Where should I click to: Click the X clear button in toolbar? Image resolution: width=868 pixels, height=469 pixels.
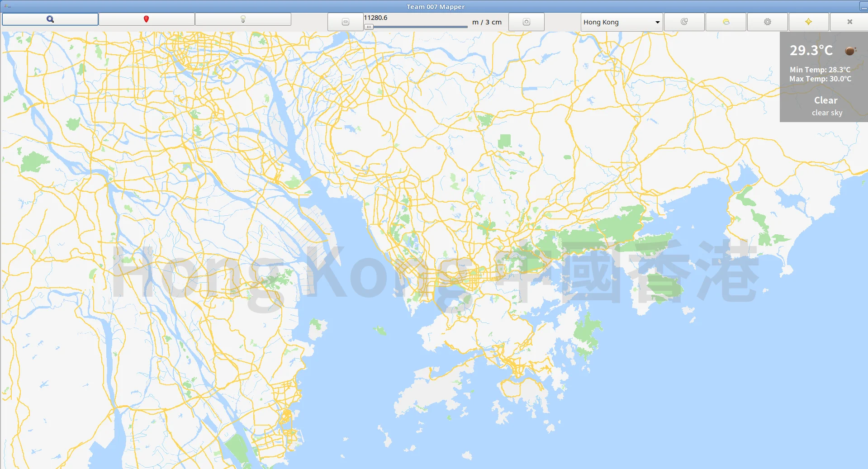pos(849,21)
